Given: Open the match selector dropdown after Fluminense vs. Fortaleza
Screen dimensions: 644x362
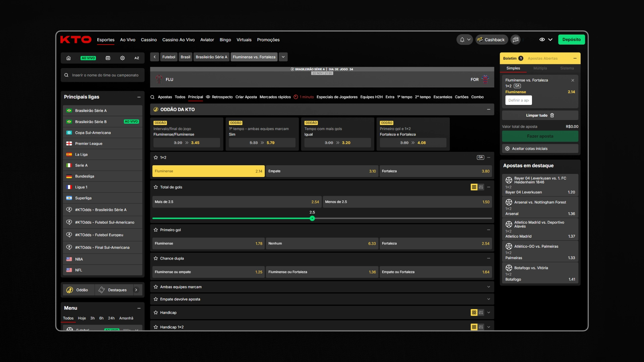Looking at the screenshot, I should click(283, 57).
